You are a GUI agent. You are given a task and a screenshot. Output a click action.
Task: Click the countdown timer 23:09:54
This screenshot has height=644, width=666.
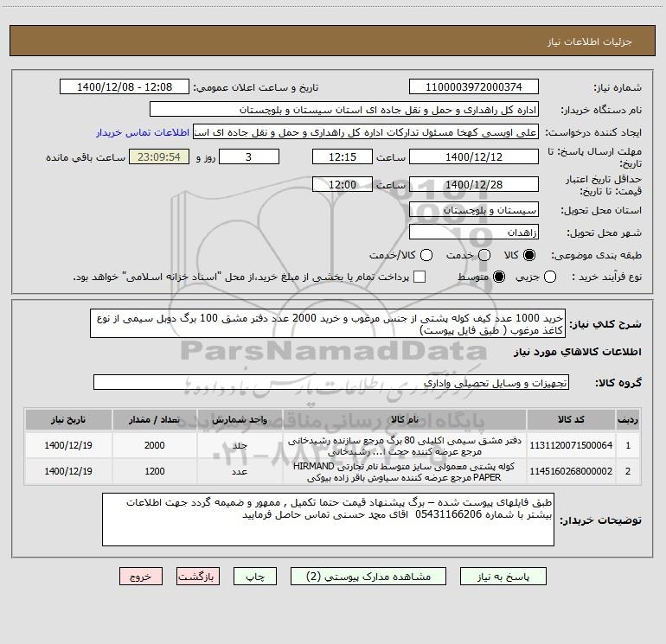(x=159, y=156)
